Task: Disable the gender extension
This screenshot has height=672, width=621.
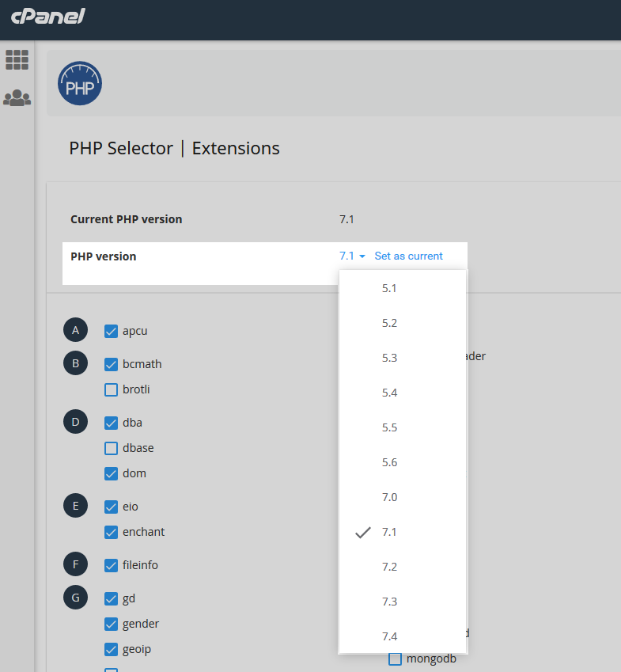Action: point(111,624)
